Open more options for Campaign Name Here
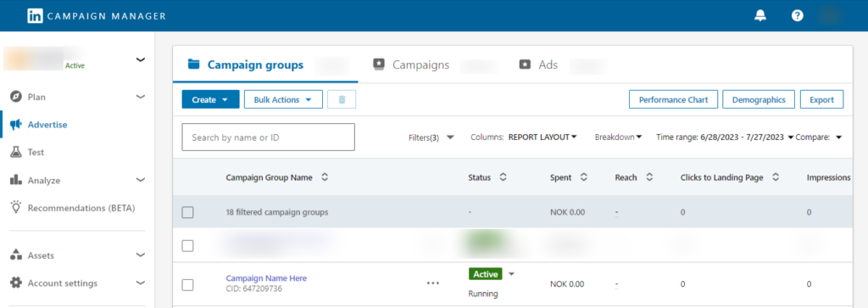The image size is (868, 308). click(433, 283)
